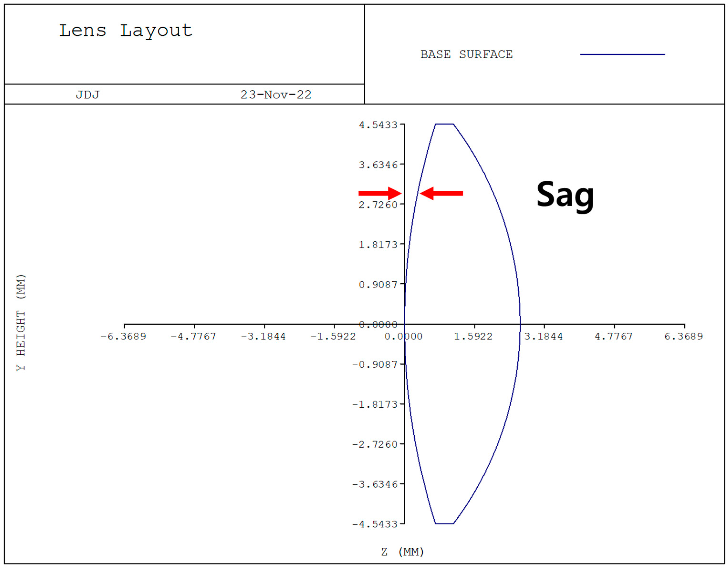728x568 pixels.
Task: Click the date 23-Nov-22
Action: (x=275, y=94)
